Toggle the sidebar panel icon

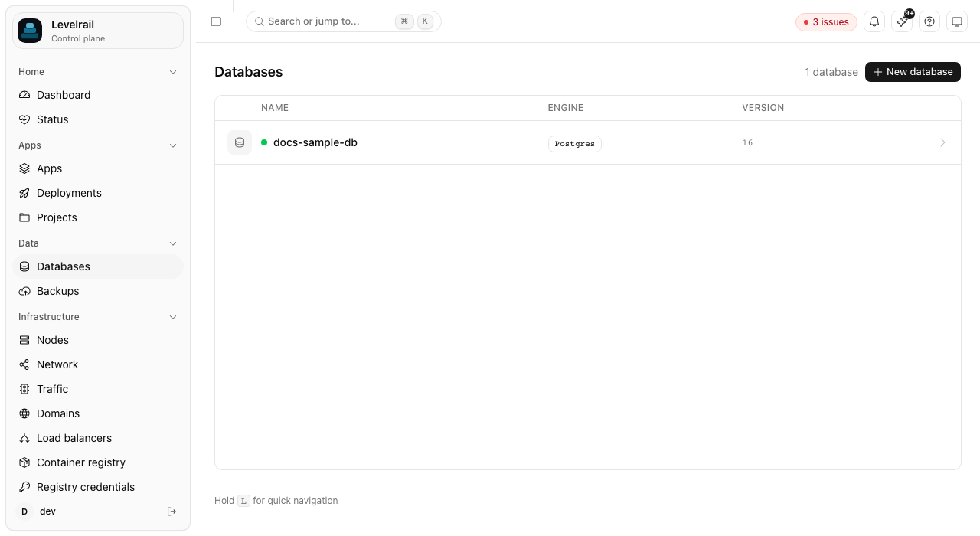pyautogui.click(x=216, y=21)
